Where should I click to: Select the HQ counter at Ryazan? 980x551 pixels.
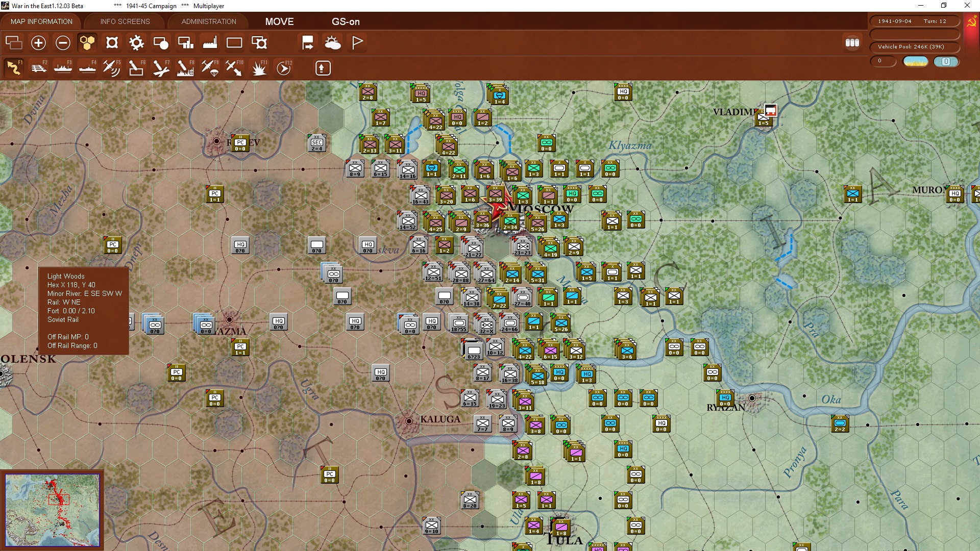pyautogui.click(x=725, y=398)
